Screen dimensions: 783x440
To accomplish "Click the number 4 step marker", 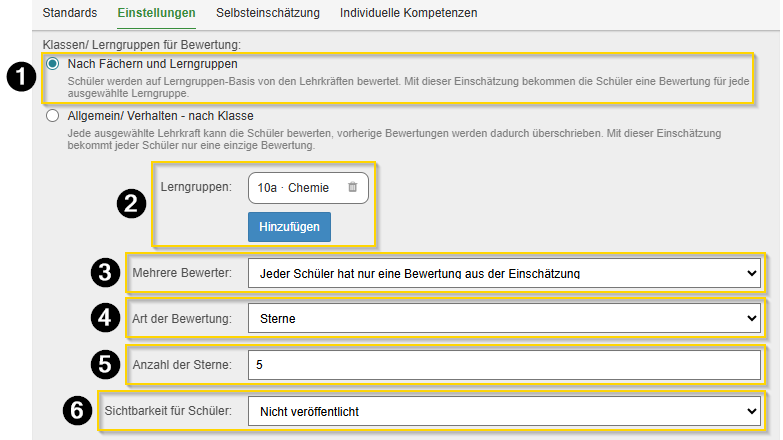I will 103,318.
